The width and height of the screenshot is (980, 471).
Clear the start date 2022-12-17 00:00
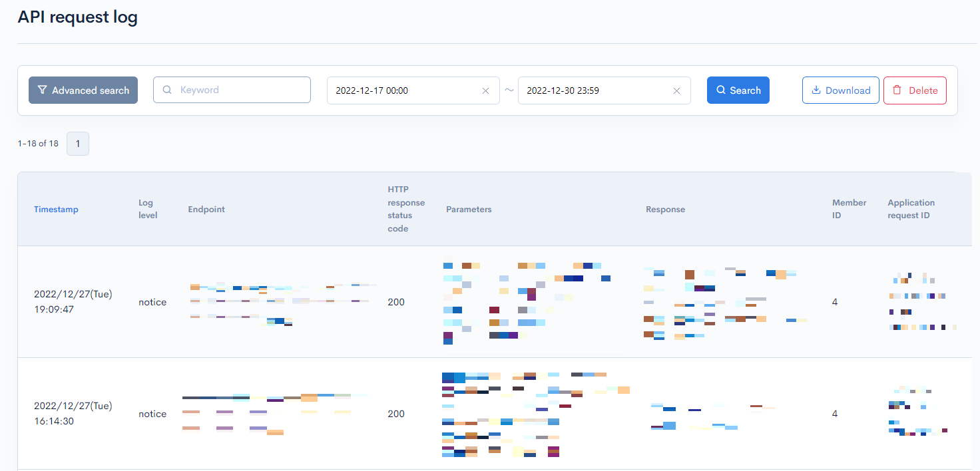click(x=485, y=91)
